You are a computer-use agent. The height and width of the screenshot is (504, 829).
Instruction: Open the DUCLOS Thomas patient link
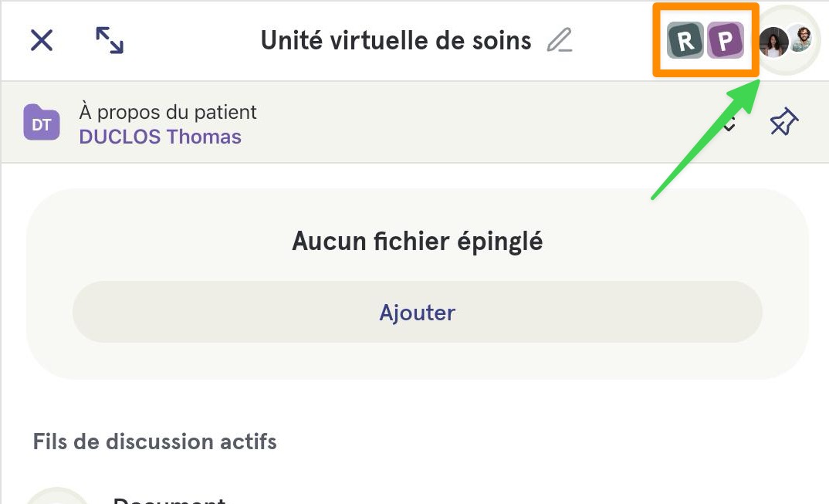[161, 137]
